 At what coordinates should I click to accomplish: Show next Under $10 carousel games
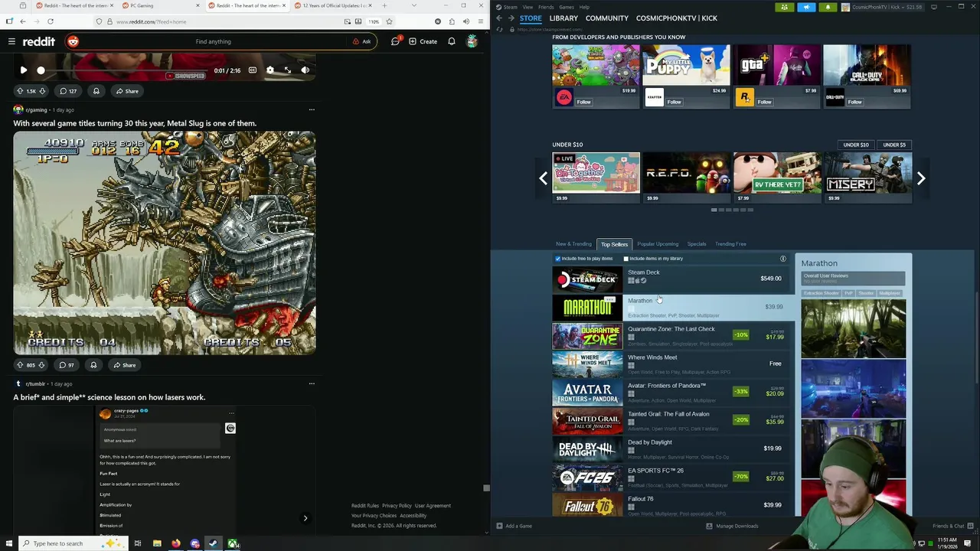921,178
